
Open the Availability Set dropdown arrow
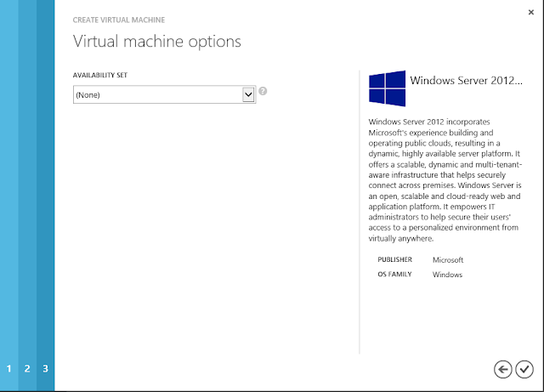pyautogui.click(x=248, y=94)
